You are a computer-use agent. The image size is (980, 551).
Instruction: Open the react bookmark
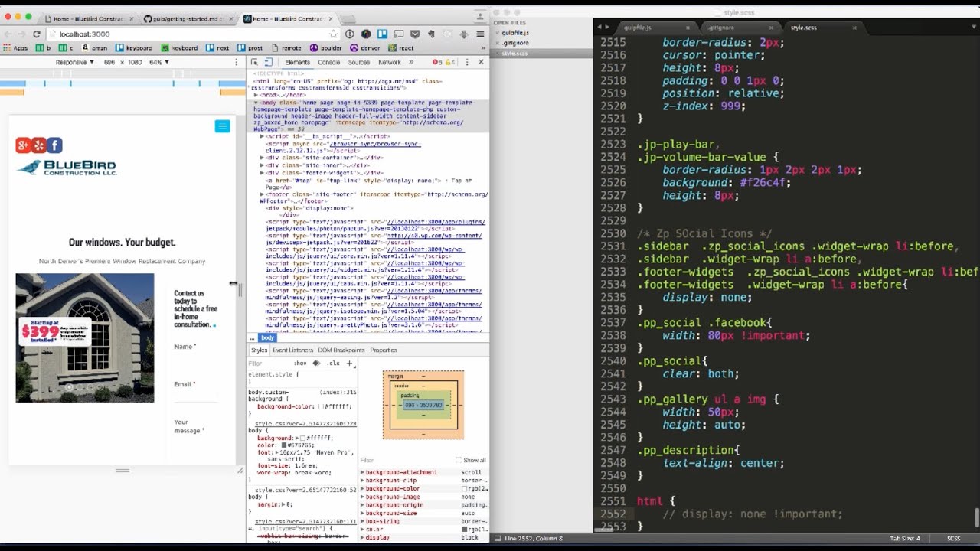coord(400,48)
